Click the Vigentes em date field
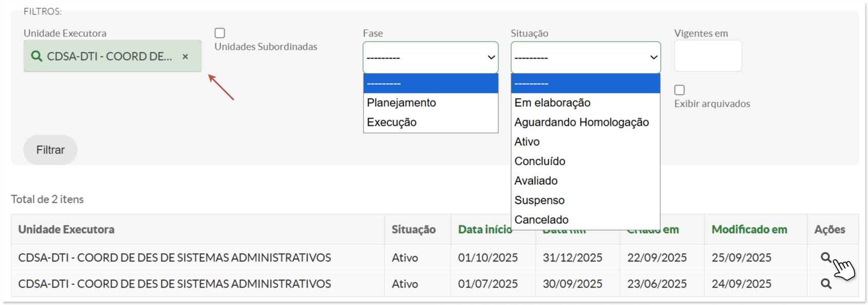The height and width of the screenshot is (305, 868). coord(708,56)
